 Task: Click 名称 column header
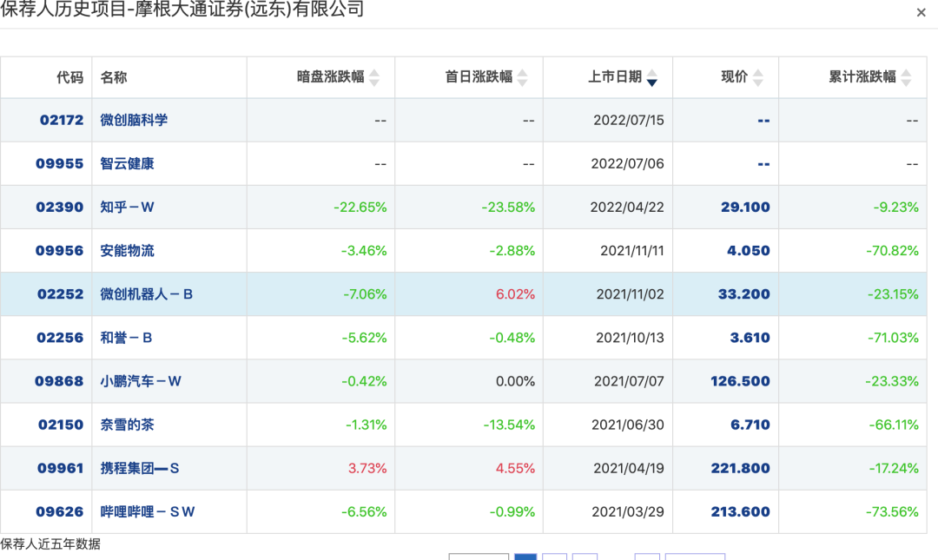[114, 77]
